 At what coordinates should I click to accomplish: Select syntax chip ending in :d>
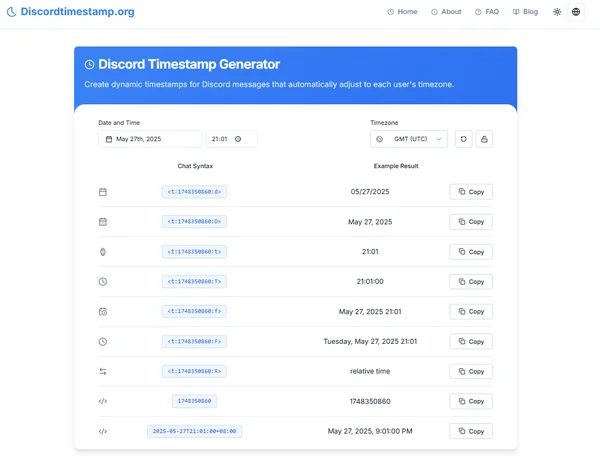pyautogui.click(x=194, y=192)
